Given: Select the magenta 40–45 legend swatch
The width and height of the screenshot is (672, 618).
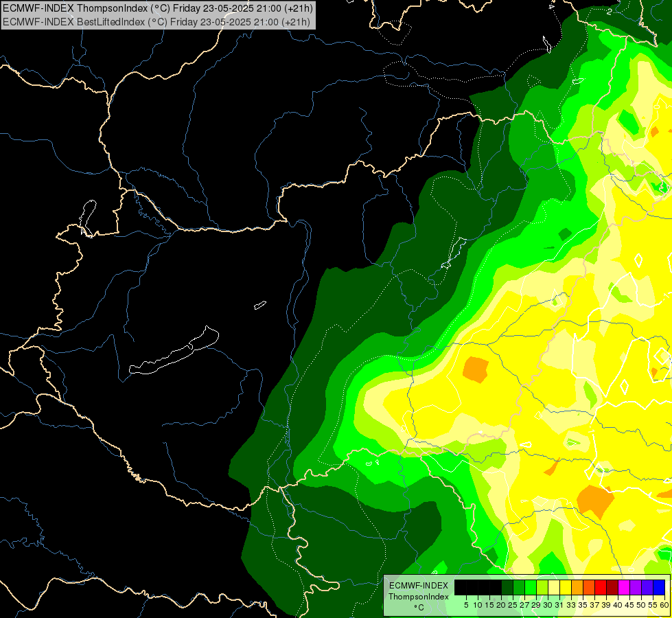Looking at the screenshot, I should point(625,587).
